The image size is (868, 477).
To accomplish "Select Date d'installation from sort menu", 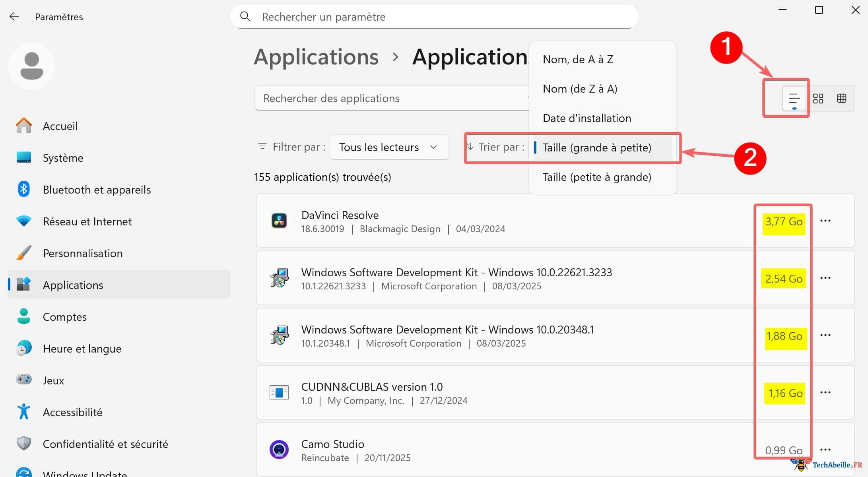I will point(586,118).
